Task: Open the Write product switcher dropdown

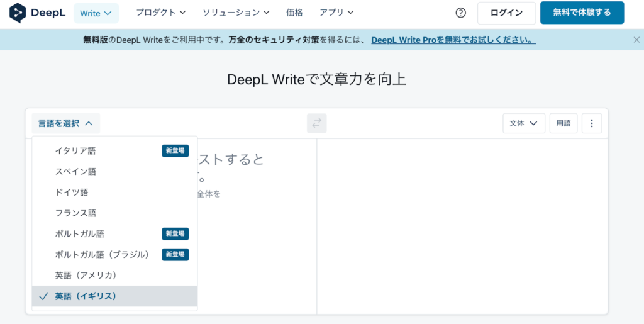Action: click(96, 13)
